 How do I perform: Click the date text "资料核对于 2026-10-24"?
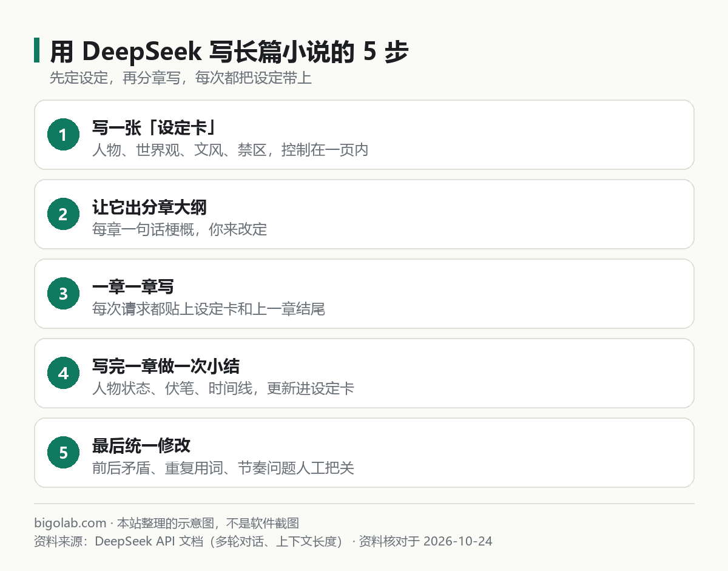(x=426, y=541)
